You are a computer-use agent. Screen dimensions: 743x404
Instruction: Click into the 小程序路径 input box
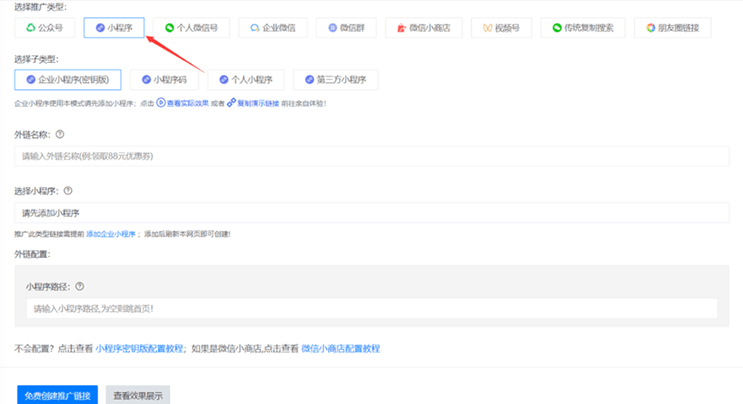[372, 308]
